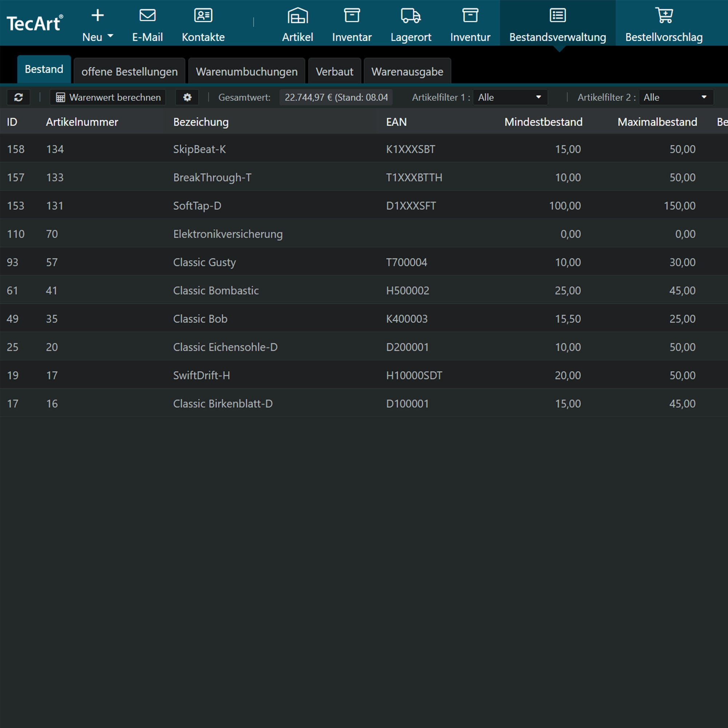This screenshot has width=728, height=728.
Task: Click the TecArt logo
Action: click(35, 23)
